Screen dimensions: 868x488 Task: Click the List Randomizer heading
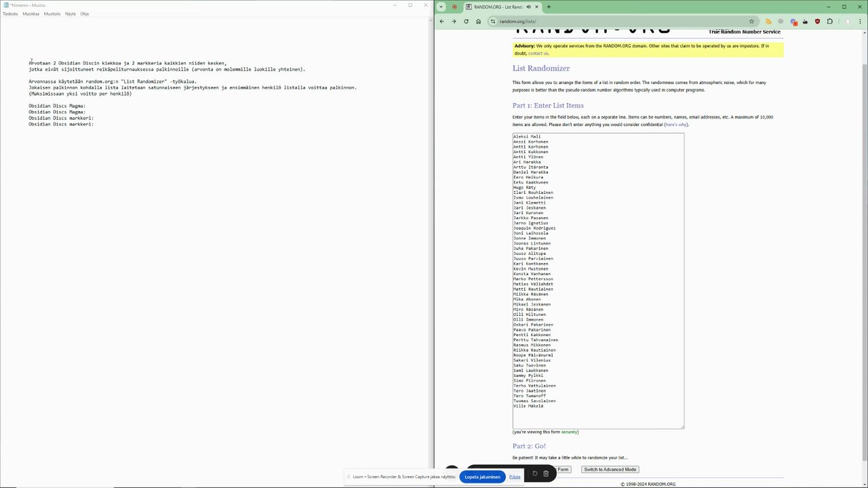click(541, 68)
